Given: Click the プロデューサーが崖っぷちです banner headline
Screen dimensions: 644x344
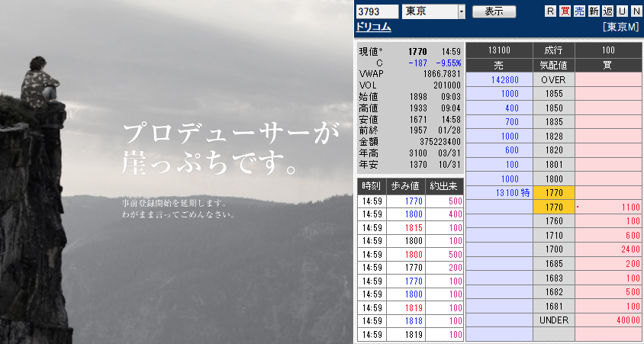Looking at the screenshot, I should tap(230, 148).
